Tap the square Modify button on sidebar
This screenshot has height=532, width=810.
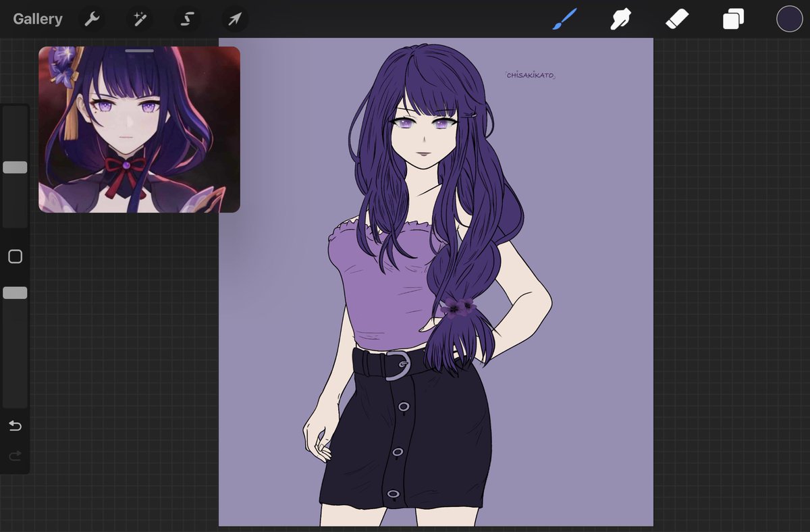click(x=15, y=257)
